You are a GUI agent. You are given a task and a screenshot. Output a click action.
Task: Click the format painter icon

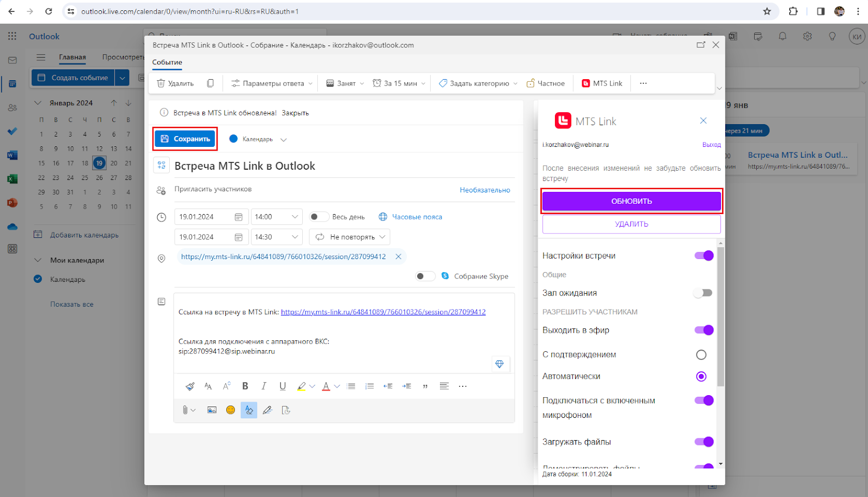190,386
